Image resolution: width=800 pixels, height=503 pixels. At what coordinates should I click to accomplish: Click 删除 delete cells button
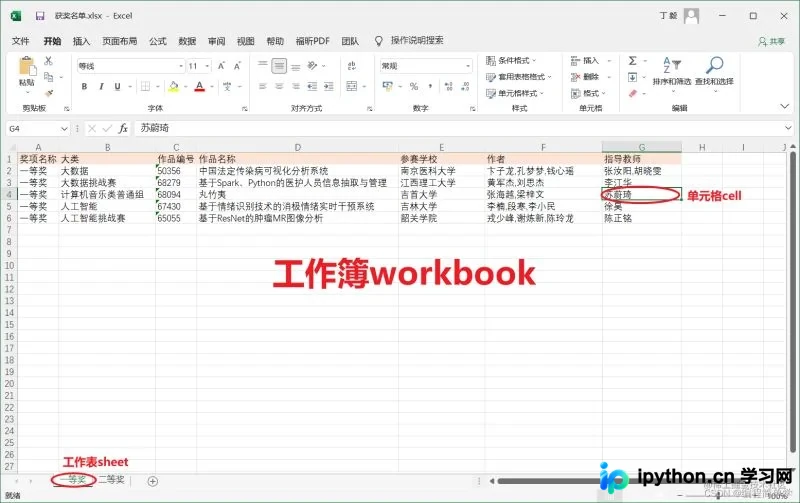[585, 77]
